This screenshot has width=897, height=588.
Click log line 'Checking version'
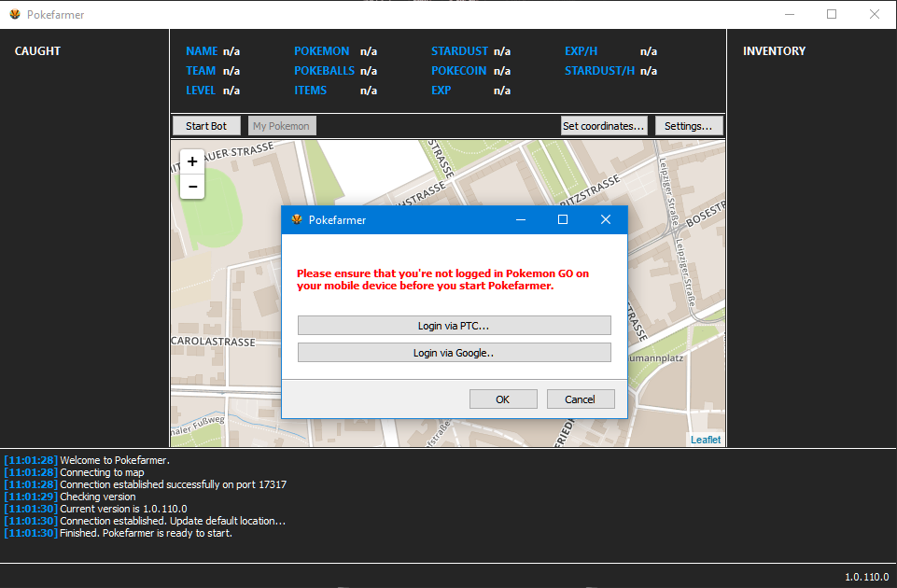tap(98, 497)
